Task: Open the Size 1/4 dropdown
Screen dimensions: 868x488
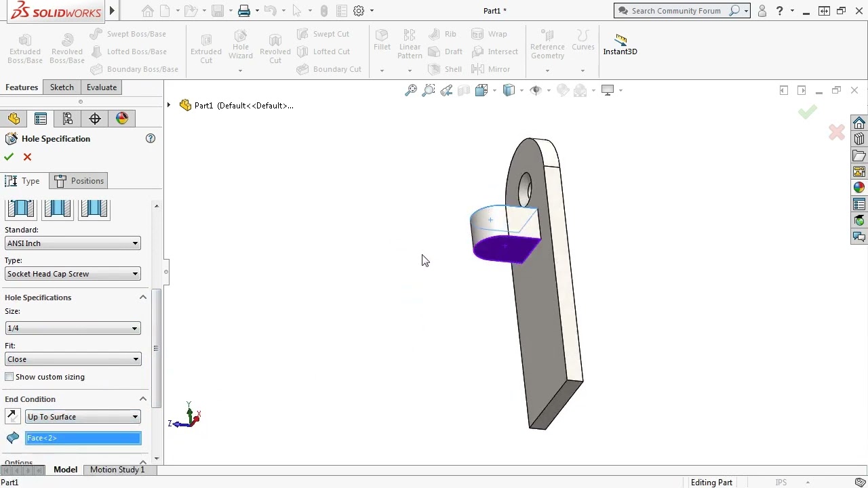Action: 73,328
